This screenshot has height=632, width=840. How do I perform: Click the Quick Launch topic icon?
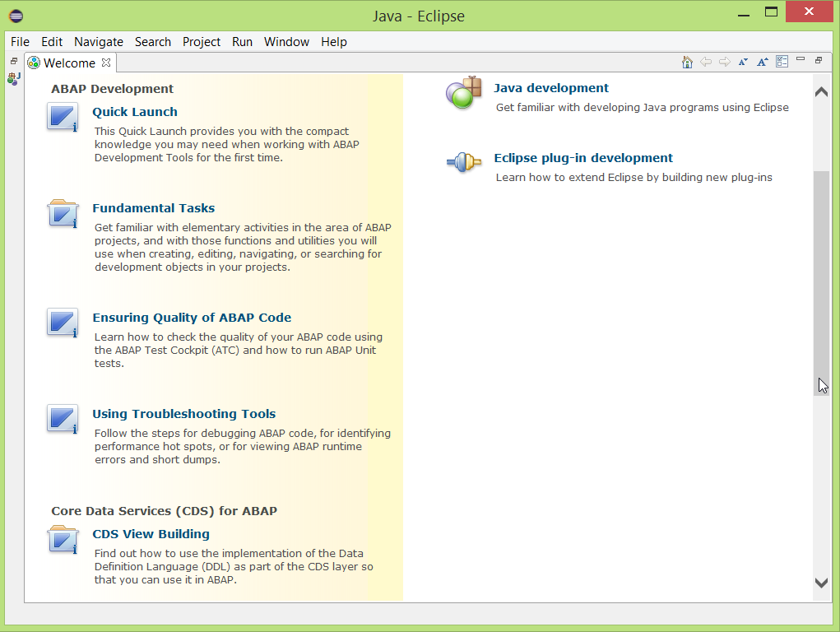pos(62,116)
